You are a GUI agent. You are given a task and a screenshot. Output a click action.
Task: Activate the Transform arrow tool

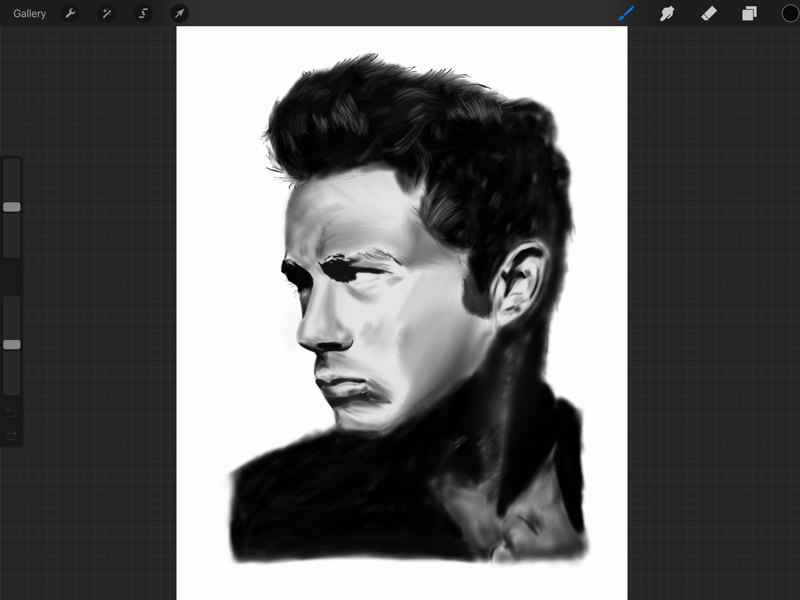point(179,14)
